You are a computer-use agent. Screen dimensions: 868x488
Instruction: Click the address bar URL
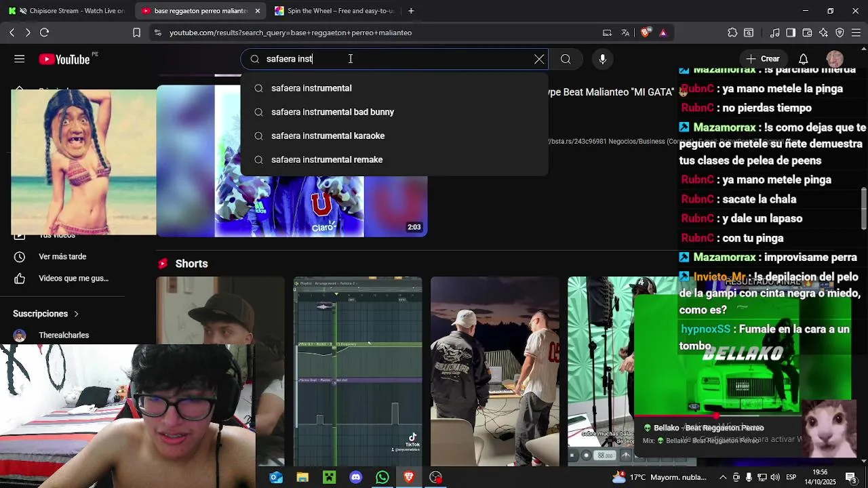[x=290, y=33]
